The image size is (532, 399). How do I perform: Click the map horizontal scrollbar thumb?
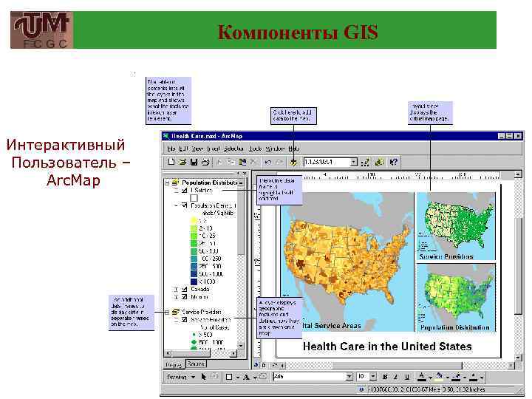click(x=397, y=366)
